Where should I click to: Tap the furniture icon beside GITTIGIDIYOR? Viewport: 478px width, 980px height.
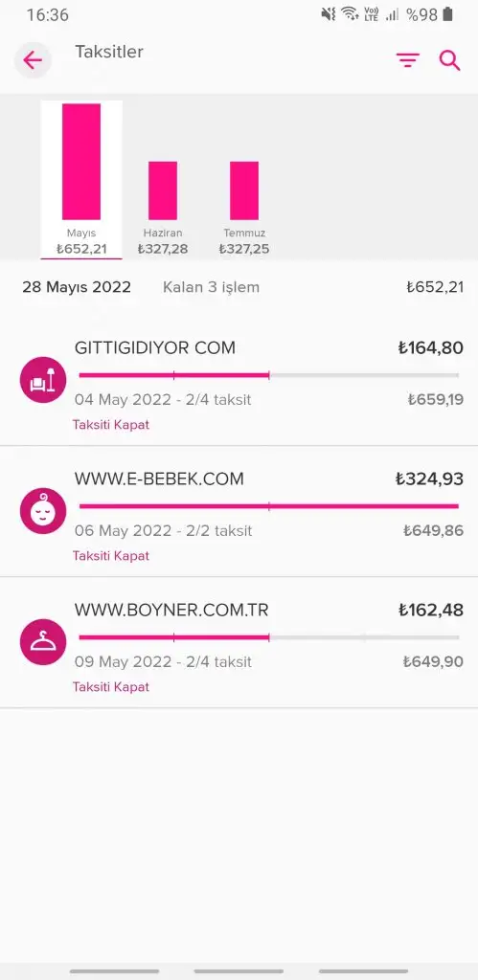coord(43,379)
